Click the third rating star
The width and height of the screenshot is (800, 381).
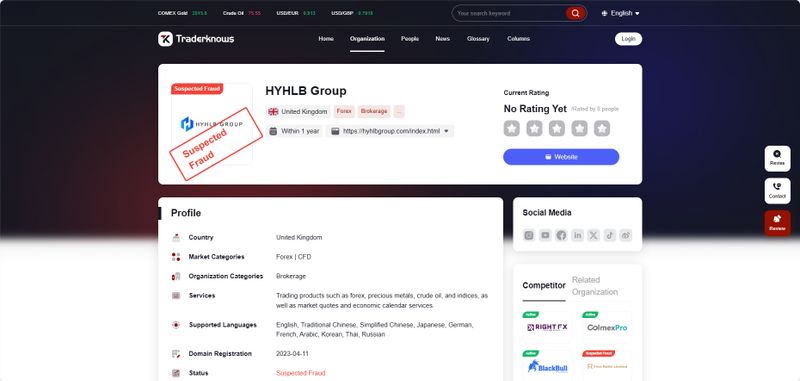[x=557, y=129]
